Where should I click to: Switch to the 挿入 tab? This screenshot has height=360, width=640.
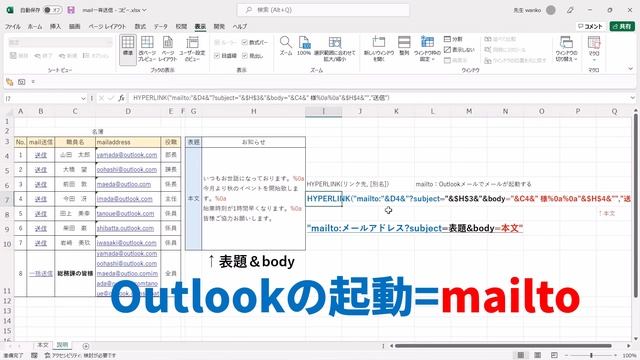[56, 27]
